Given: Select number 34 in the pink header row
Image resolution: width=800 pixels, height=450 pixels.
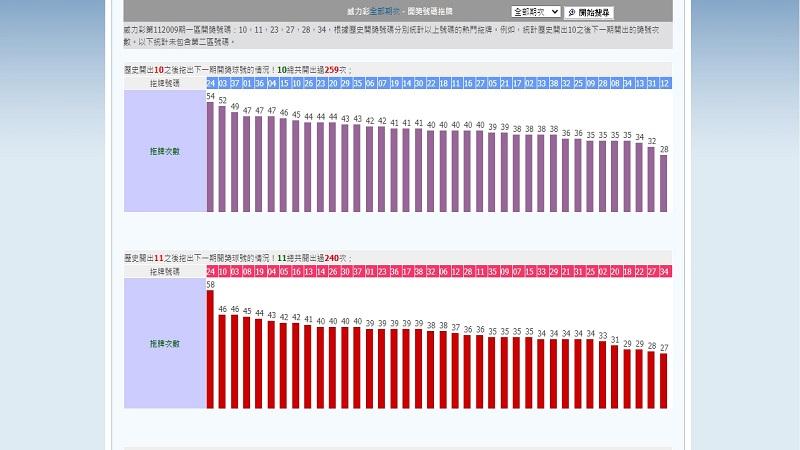Looking at the screenshot, I should (x=664, y=271).
